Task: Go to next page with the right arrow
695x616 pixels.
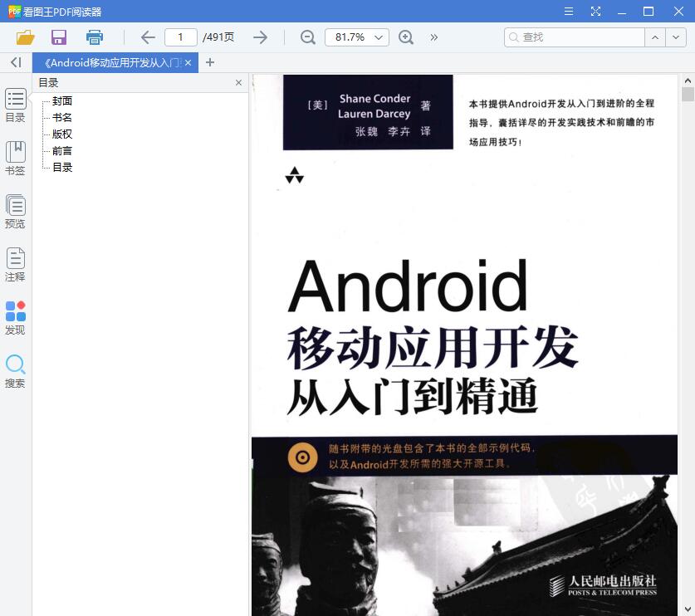Action: (x=260, y=37)
